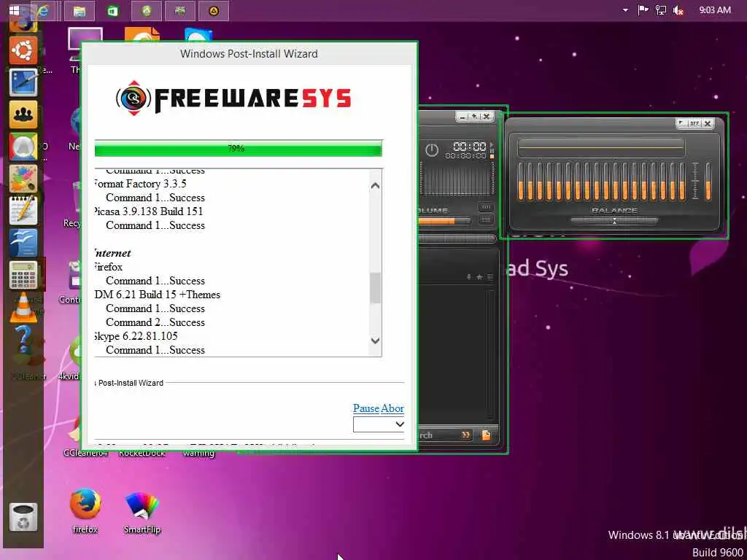Click the yellow AIMP icon in taskbar

coord(214,10)
